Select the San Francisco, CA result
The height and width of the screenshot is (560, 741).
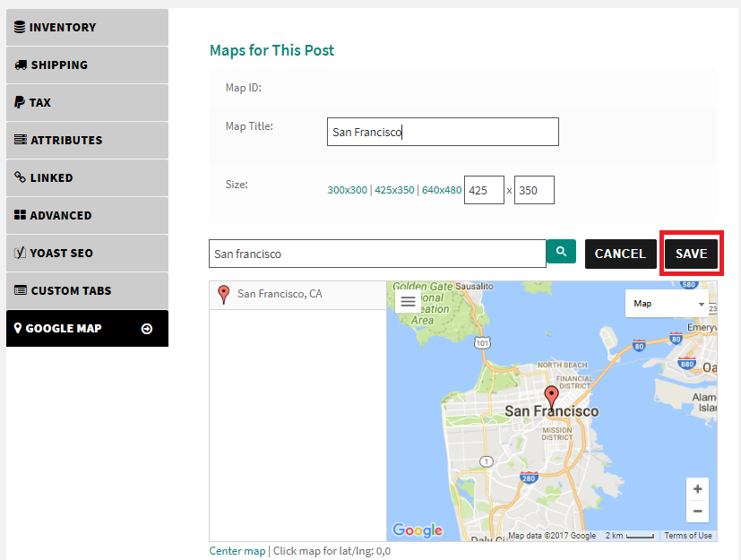coord(297,296)
